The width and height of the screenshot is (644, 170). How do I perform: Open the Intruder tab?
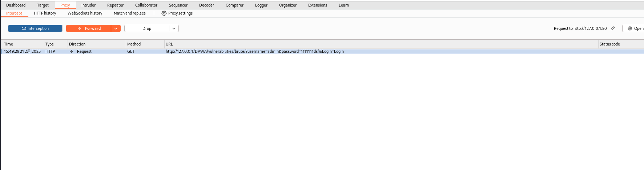88,5
